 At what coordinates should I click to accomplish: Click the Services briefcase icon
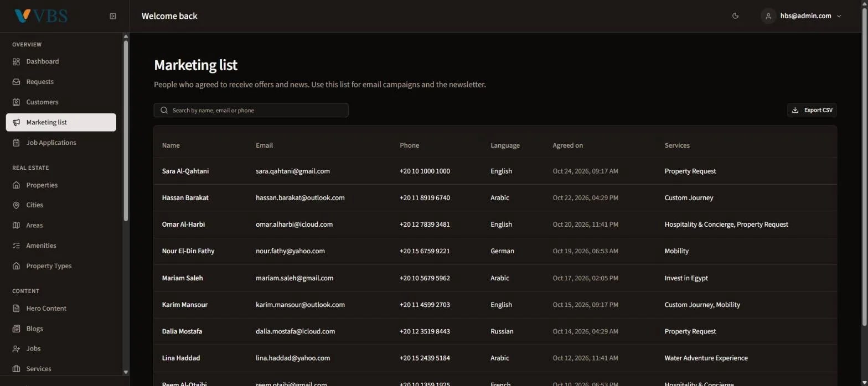coord(16,369)
